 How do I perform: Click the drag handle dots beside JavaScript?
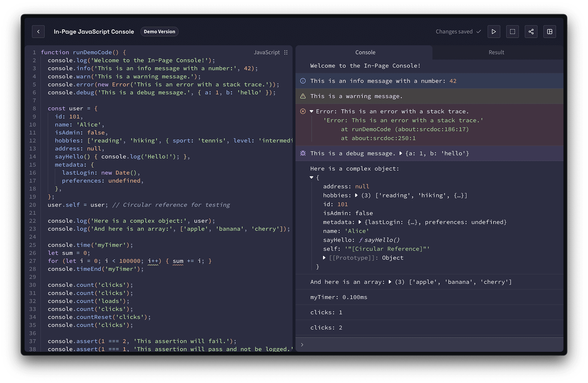tap(286, 52)
